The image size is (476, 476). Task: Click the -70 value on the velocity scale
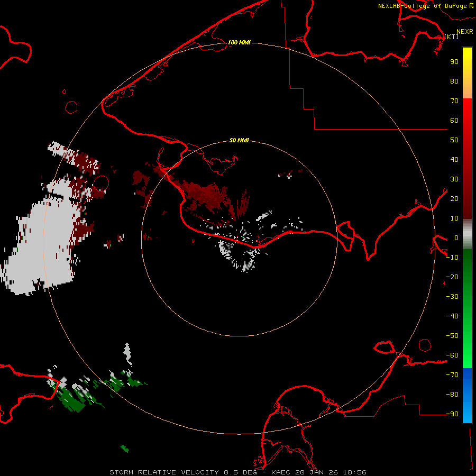coord(452,375)
